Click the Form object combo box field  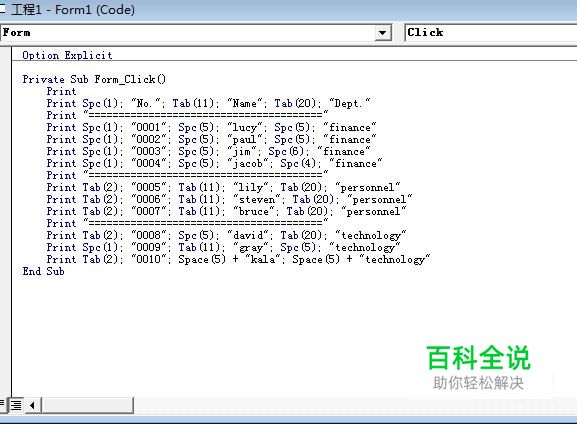pos(195,33)
